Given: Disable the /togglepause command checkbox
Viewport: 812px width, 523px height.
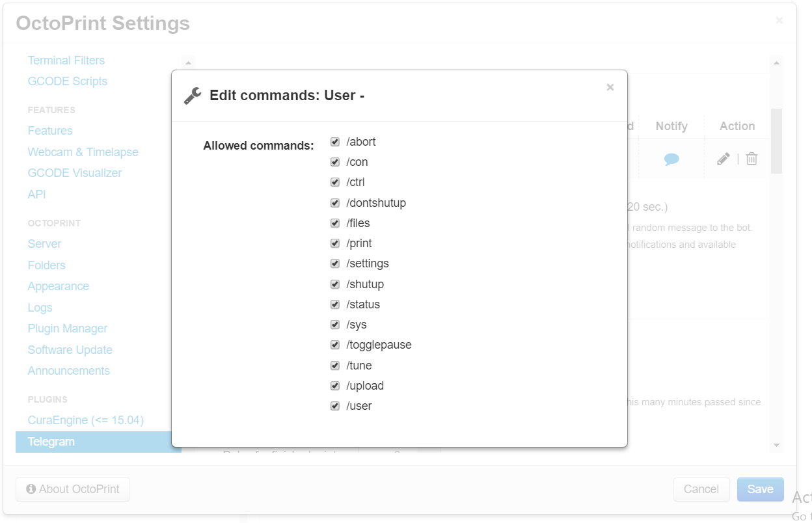Looking at the screenshot, I should coord(335,345).
